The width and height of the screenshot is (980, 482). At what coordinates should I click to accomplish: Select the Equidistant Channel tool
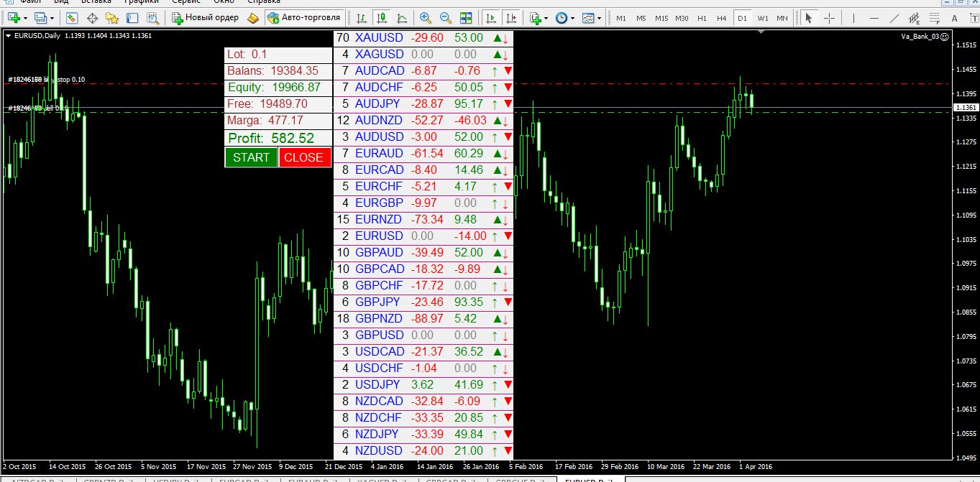click(x=915, y=17)
